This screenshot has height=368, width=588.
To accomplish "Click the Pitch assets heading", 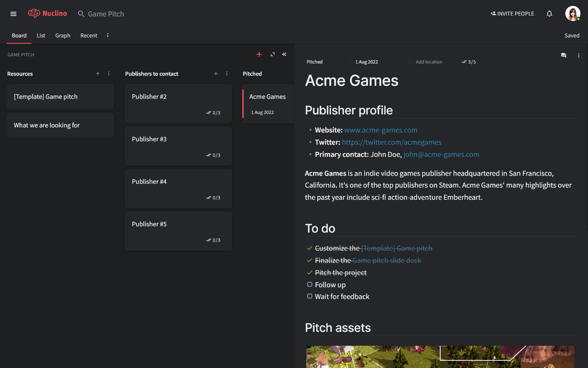I will click(338, 328).
